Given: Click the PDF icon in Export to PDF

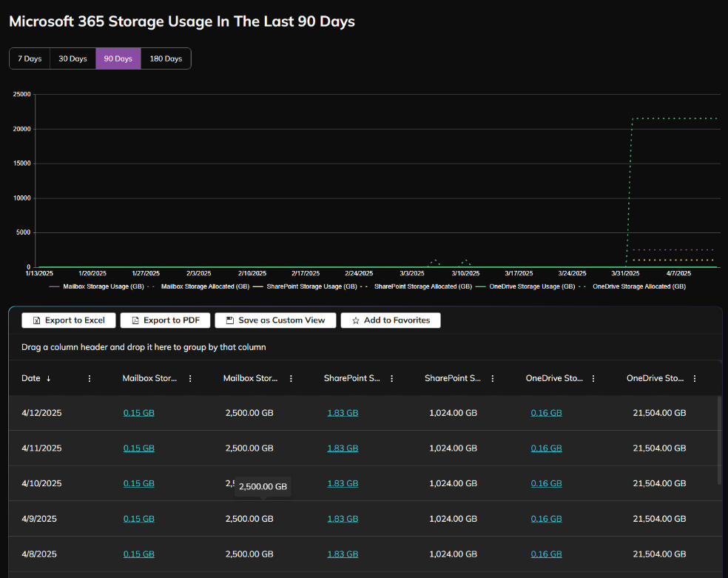Looking at the screenshot, I should pyautogui.click(x=135, y=320).
